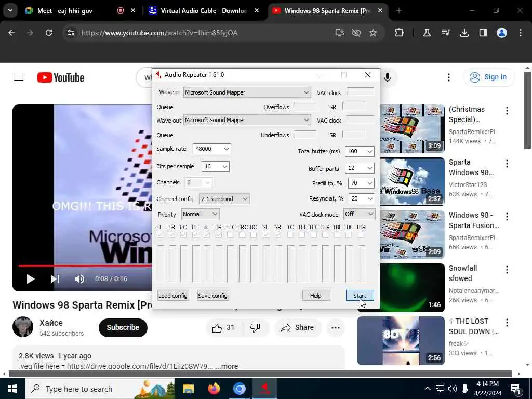Open Channel config 7.1 surround dropdown

(224, 199)
